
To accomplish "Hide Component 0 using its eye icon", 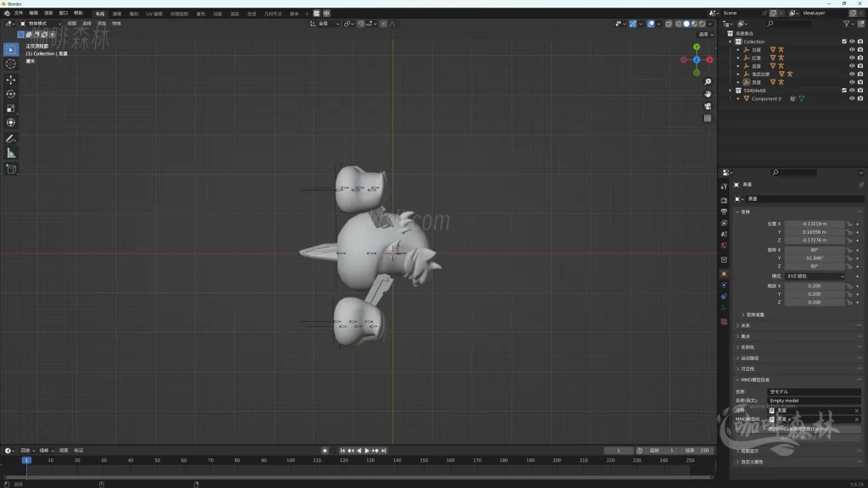I will 851,99.
